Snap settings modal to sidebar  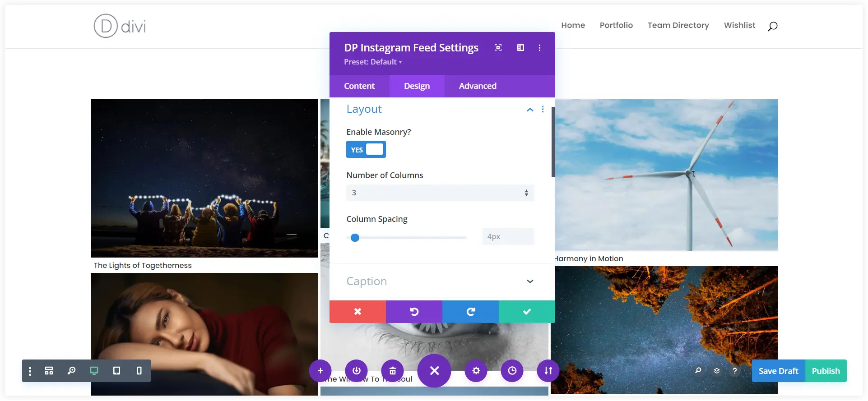coord(520,48)
